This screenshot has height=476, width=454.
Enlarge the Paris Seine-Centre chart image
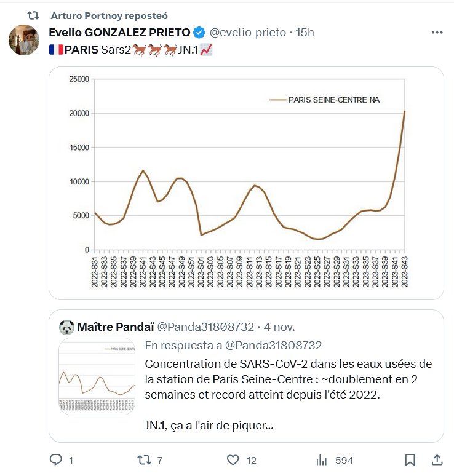tap(246, 183)
